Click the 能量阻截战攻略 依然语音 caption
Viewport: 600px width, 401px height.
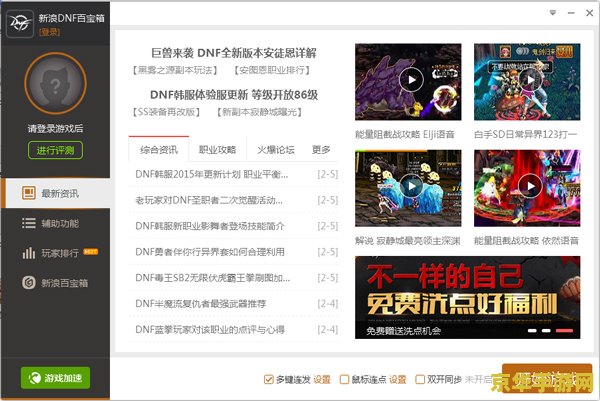(526, 241)
